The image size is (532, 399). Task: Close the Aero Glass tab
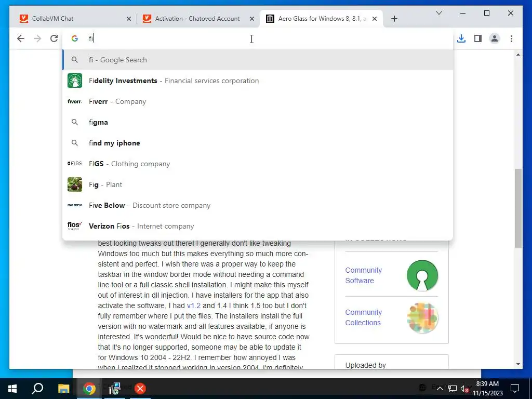[375, 19]
